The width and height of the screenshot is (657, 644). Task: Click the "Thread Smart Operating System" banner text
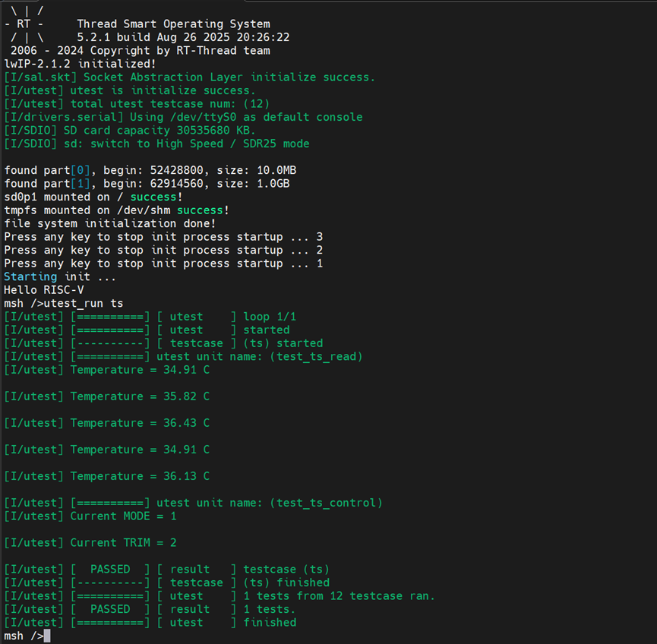click(x=173, y=24)
